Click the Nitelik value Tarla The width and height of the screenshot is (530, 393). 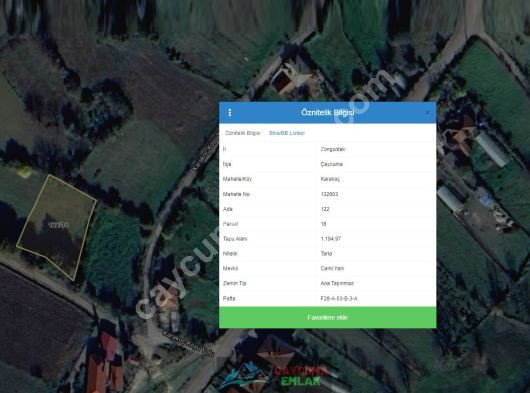(x=326, y=253)
